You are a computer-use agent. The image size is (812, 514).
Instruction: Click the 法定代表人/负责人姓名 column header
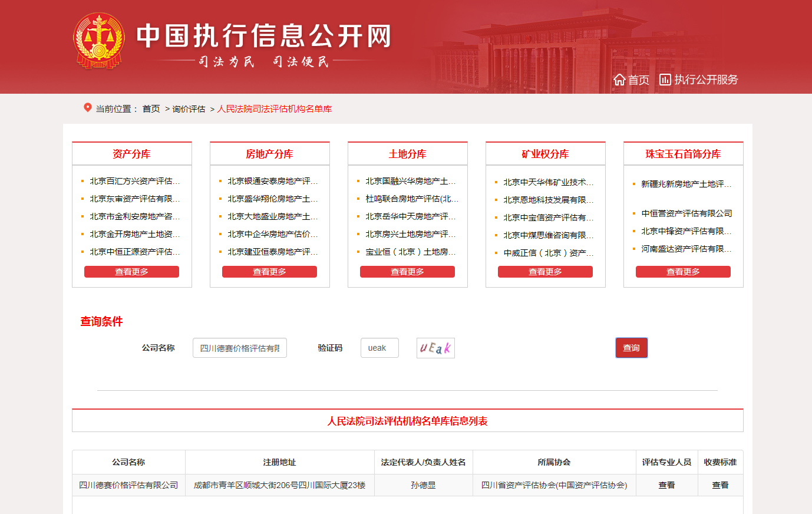[423, 462]
